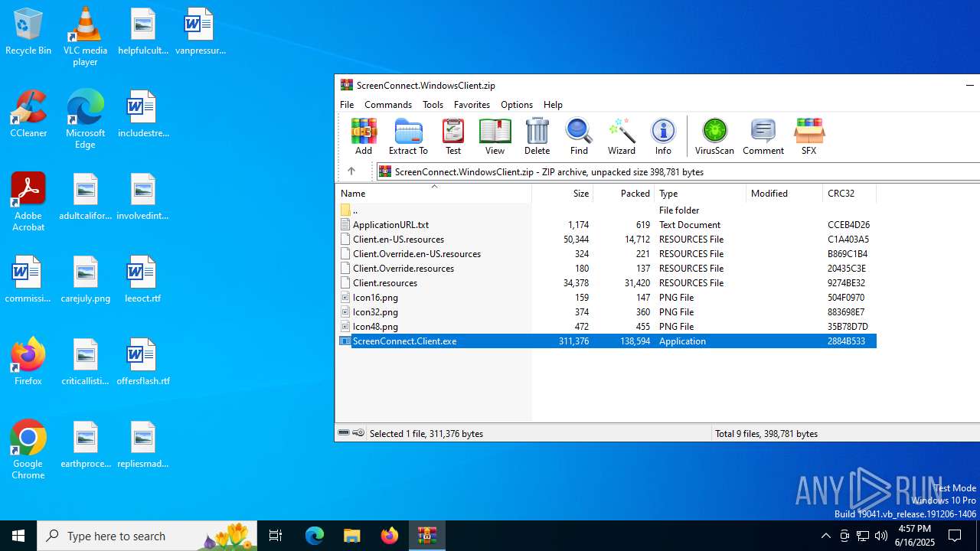Click the archive path address field
Screen dimensions: 980x551
pyautogui.click(x=678, y=171)
